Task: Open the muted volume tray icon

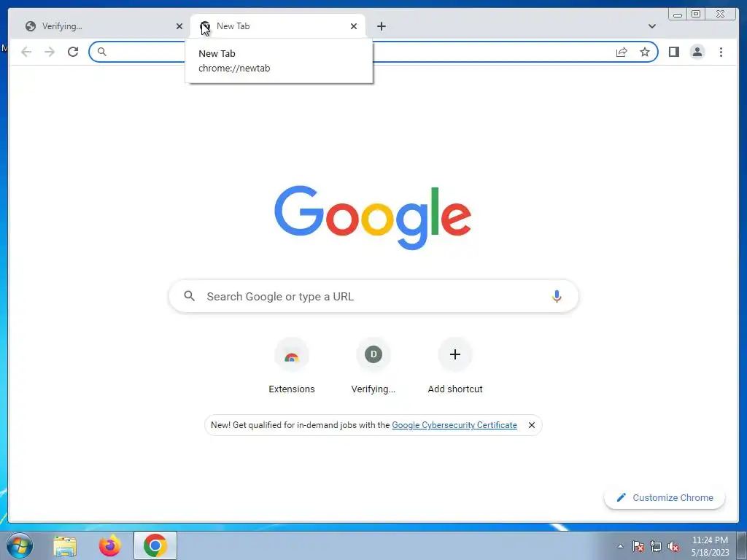Action: (x=673, y=546)
